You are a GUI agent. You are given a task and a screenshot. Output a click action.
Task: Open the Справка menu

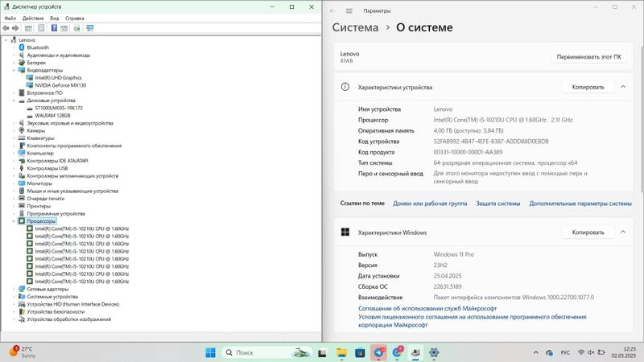pos(75,18)
